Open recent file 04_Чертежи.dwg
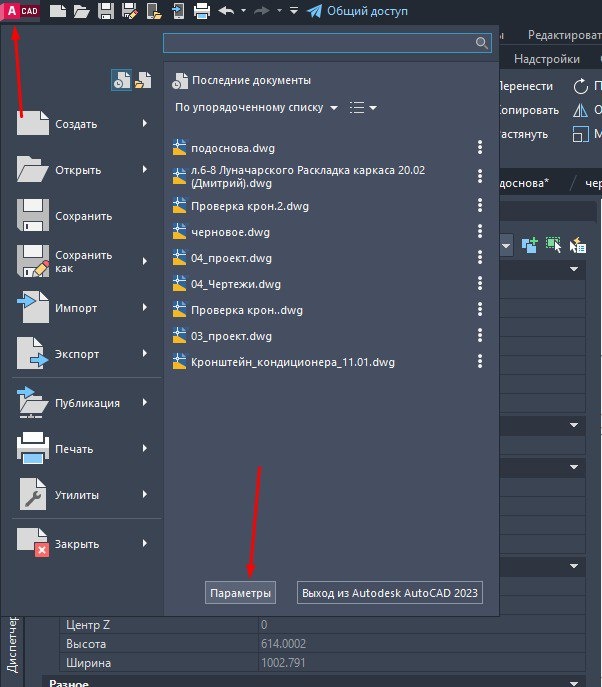The width and height of the screenshot is (602, 687). click(236, 284)
